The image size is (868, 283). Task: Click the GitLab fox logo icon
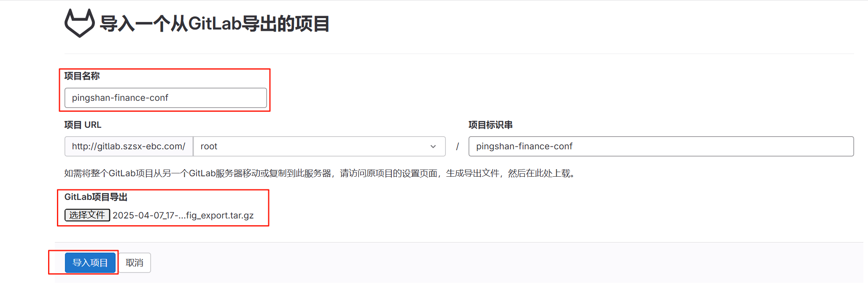[79, 23]
